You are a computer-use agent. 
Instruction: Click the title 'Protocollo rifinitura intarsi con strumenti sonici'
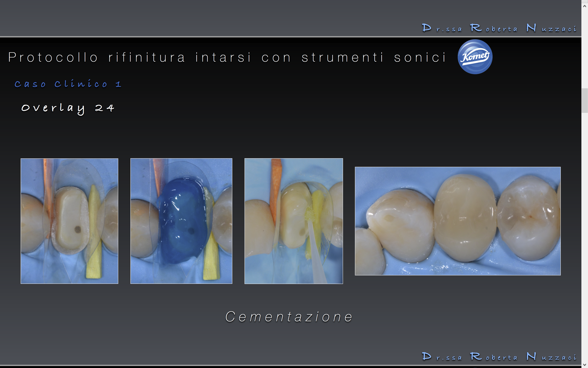coord(227,57)
